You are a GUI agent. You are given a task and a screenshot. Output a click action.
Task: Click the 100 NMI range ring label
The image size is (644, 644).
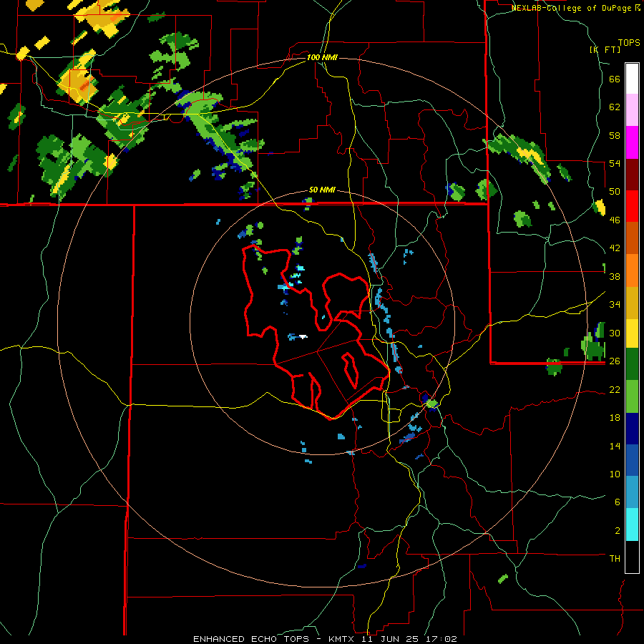(321, 57)
